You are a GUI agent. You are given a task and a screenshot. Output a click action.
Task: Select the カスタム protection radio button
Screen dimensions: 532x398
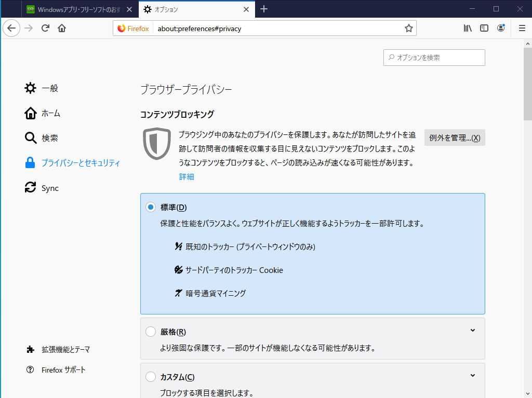151,377
